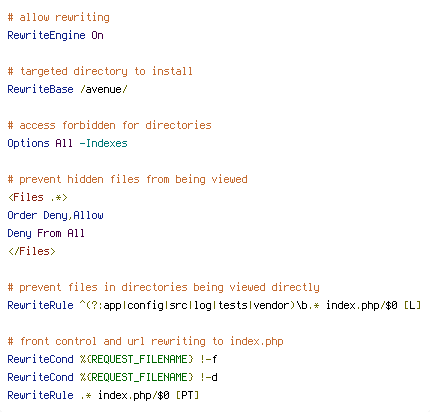Click the allow rewriting comment
The width and height of the screenshot is (430, 412).
(58, 17)
